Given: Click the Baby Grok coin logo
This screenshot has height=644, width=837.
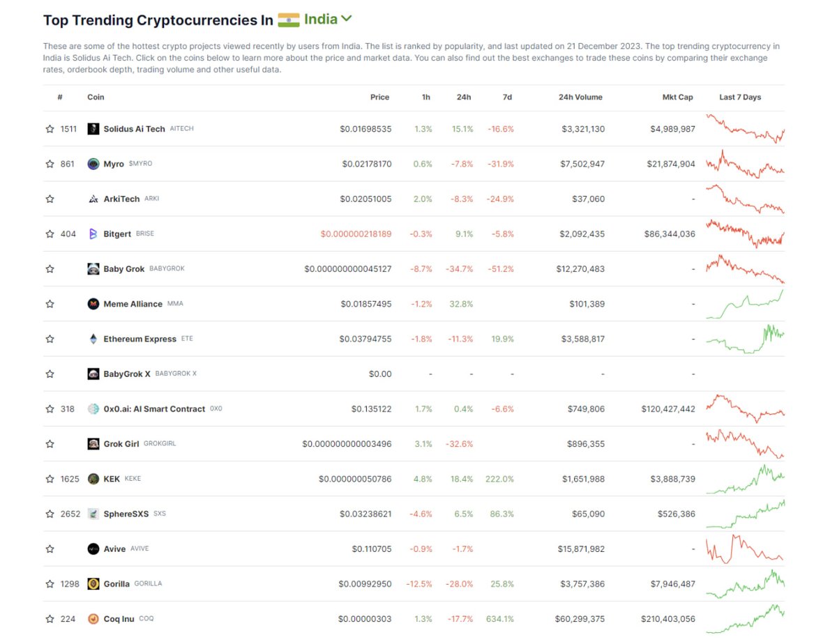Looking at the screenshot, I should pos(93,269).
